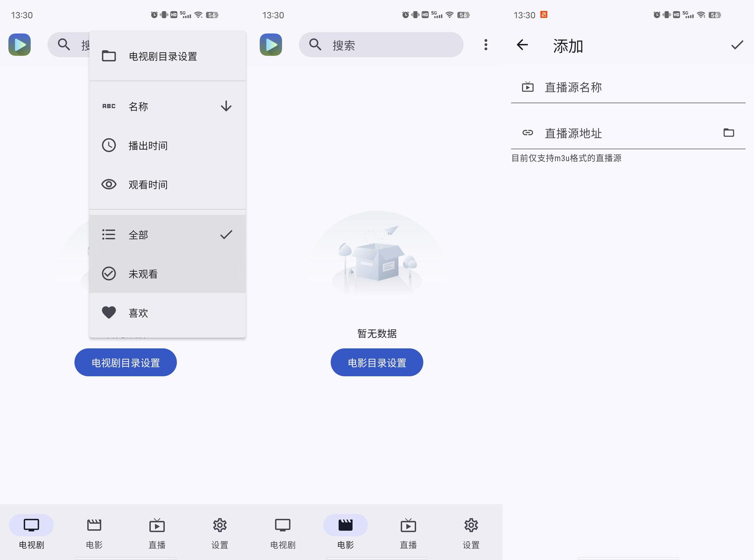Viewport: 754px width, 560px height.
Task: Tap the blue 电影目录设置 button
Action: (x=377, y=362)
